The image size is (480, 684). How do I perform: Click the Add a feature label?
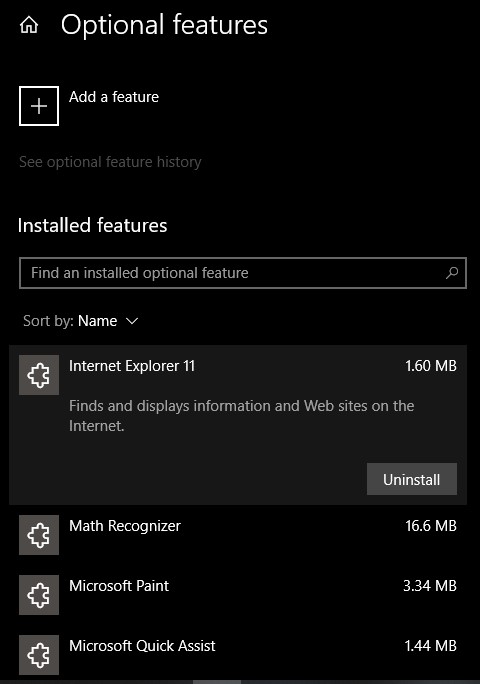click(x=114, y=97)
